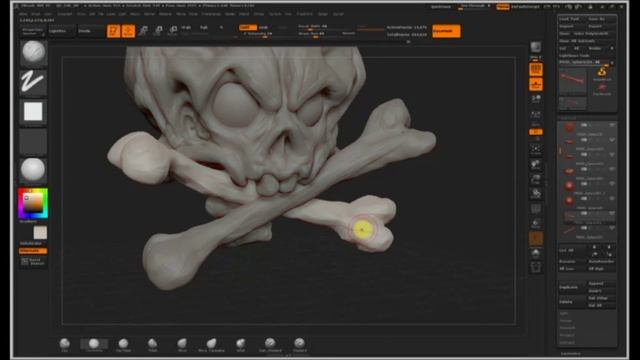Pick a color in the color picker
The width and height of the screenshot is (640, 360).
[x=33, y=203]
